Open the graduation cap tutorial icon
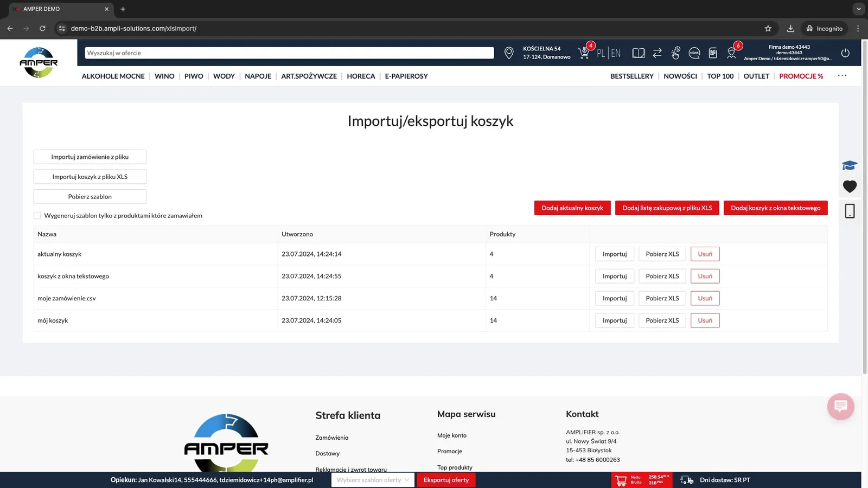Image resolution: width=868 pixels, height=488 pixels. tap(850, 165)
